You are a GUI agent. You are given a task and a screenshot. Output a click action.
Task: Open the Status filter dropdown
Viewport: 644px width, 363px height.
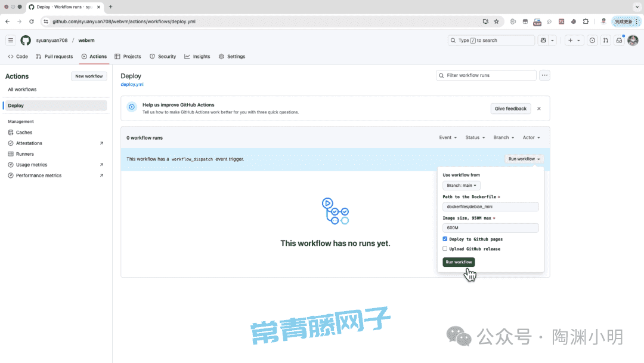[475, 137]
